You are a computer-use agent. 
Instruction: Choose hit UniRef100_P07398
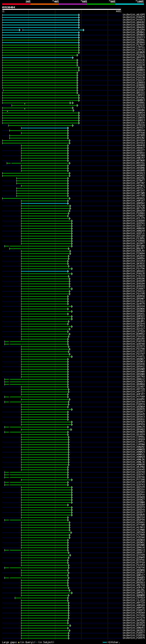click(x=134, y=480)
